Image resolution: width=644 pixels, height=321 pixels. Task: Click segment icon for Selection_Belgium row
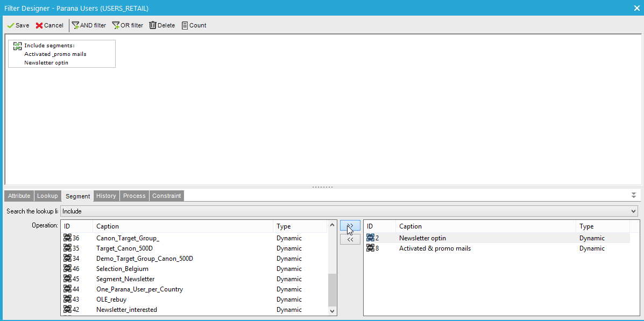[67, 269]
